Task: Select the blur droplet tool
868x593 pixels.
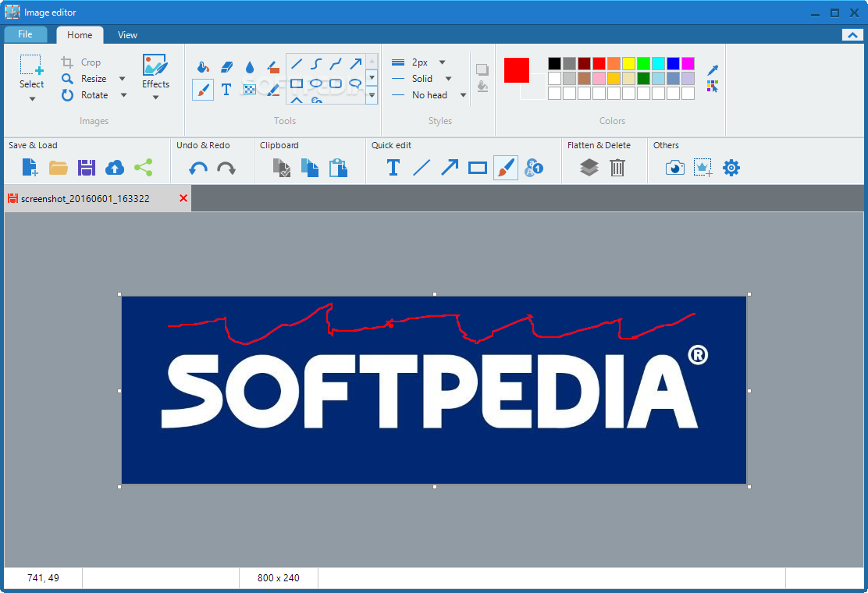Action: point(250,67)
